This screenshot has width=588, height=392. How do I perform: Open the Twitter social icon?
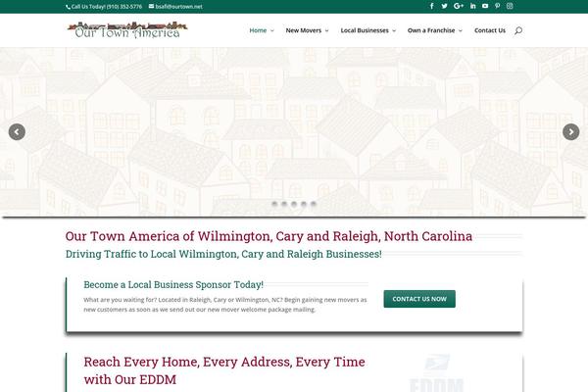click(x=444, y=6)
